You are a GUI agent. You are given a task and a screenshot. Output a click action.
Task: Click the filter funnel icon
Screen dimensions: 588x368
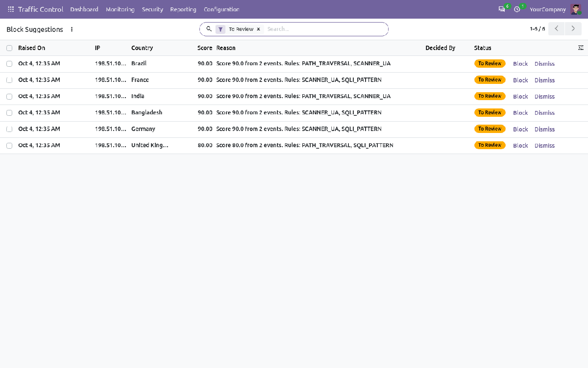click(x=220, y=29)
